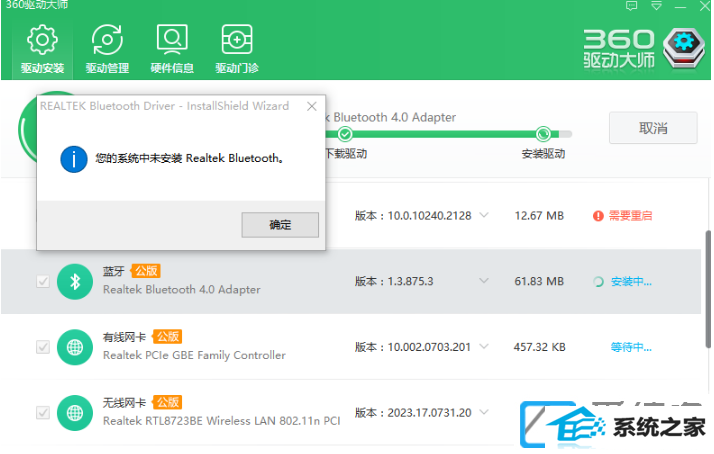
Task: Click the vertical scrollbar of driver list
Action: [708, 289]
